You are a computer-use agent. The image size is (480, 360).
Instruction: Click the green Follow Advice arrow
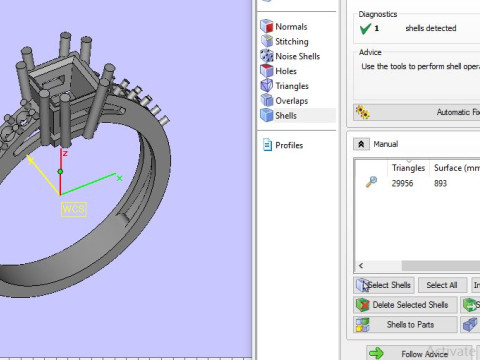(376, 353)
